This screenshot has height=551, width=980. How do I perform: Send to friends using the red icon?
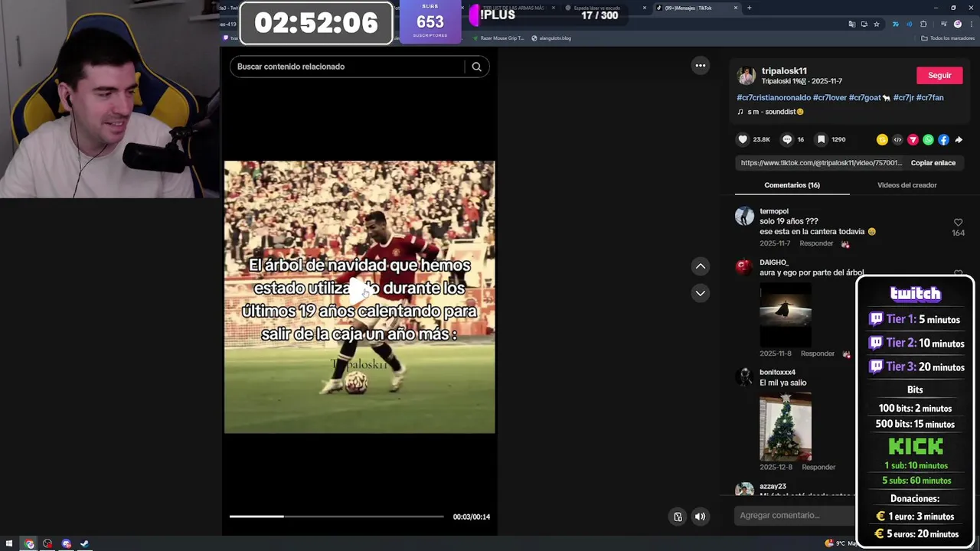(x=913, y=140)
